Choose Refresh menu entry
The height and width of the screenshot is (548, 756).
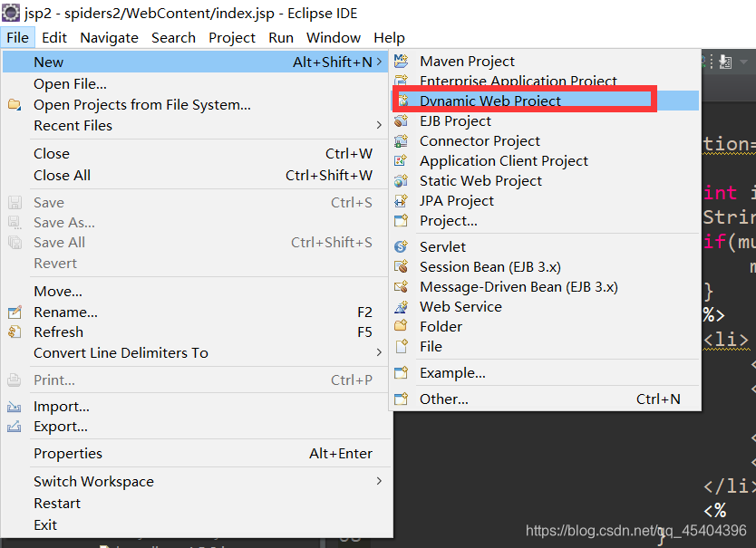click(197, 332)
